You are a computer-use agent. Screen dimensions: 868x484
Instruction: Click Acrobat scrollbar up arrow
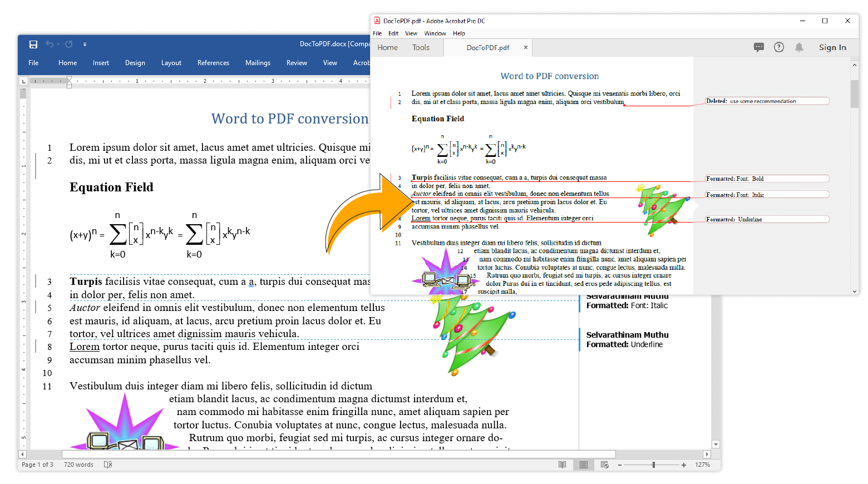(x=855, y=65)
